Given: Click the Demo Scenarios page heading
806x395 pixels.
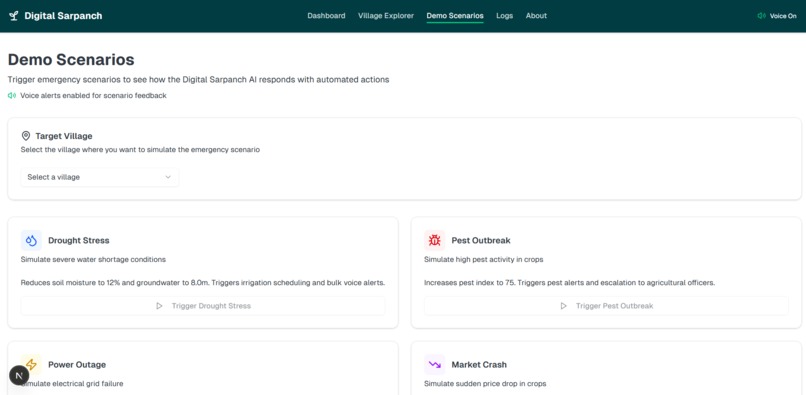Looking at the screenshot, I should click(x=71, y=60).
